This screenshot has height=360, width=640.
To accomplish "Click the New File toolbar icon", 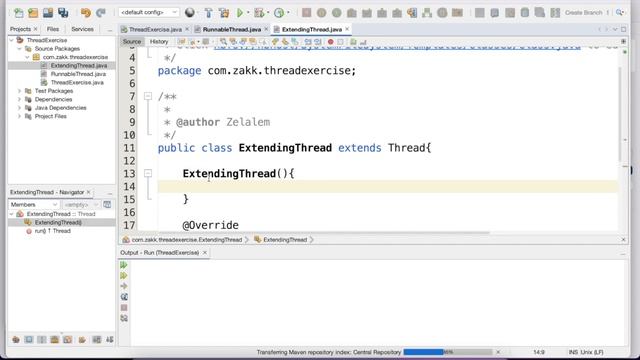I will (18, 13).
